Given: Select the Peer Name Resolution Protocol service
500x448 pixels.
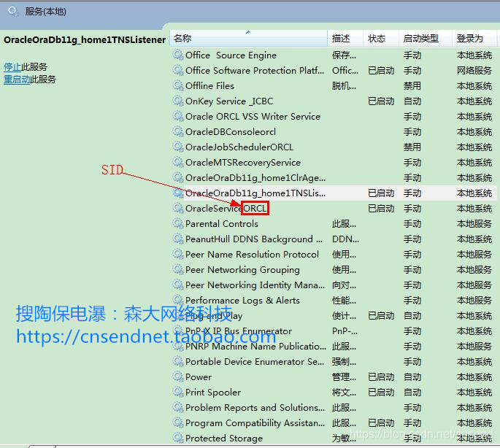Looking at the screenshot, I should pyautogui.click(x=334, y=254).
